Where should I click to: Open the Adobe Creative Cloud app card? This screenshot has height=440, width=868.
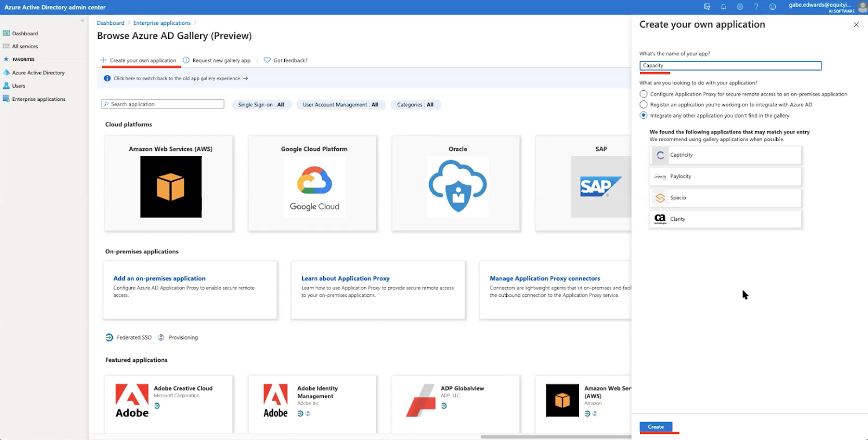pos(169,404)
